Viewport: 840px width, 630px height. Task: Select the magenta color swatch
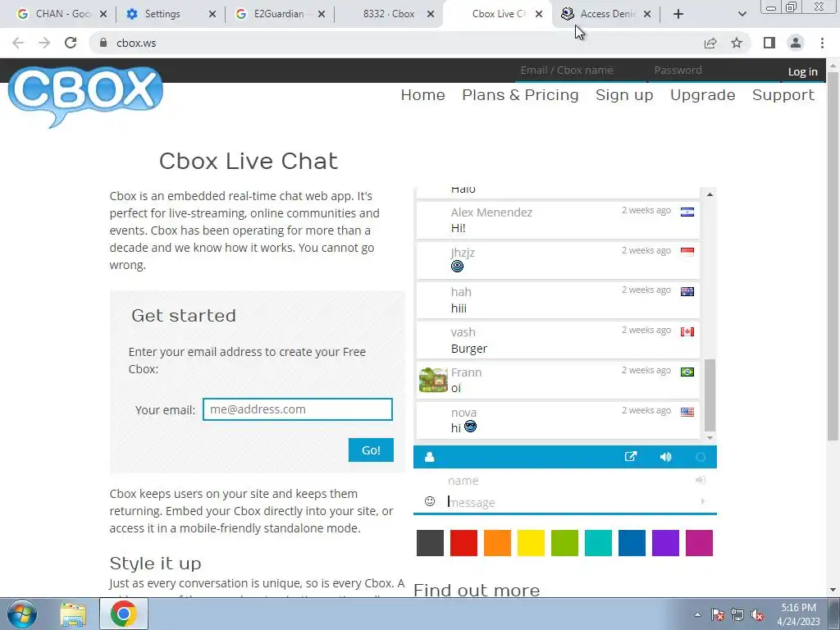click(699, 543)
